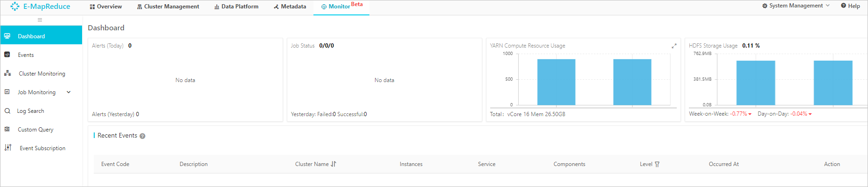
Task: Collapse sidebar using the hamburger icon
Action: 40,20
